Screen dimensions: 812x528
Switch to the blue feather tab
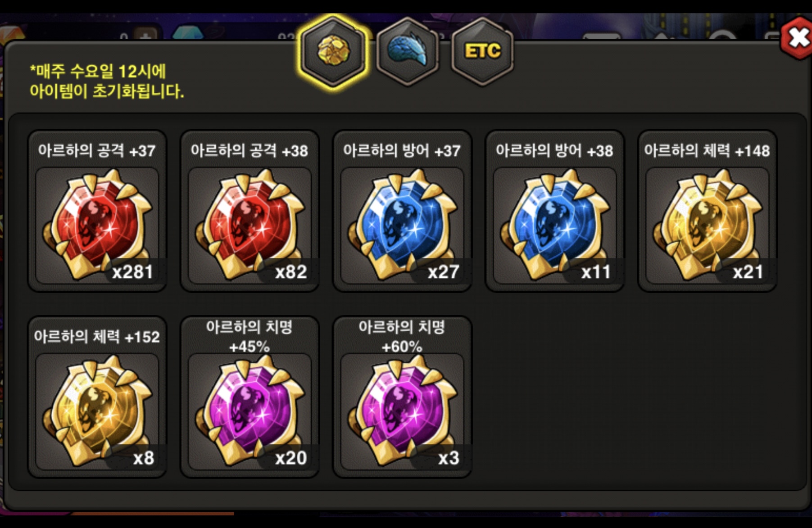tap(408, 51)
